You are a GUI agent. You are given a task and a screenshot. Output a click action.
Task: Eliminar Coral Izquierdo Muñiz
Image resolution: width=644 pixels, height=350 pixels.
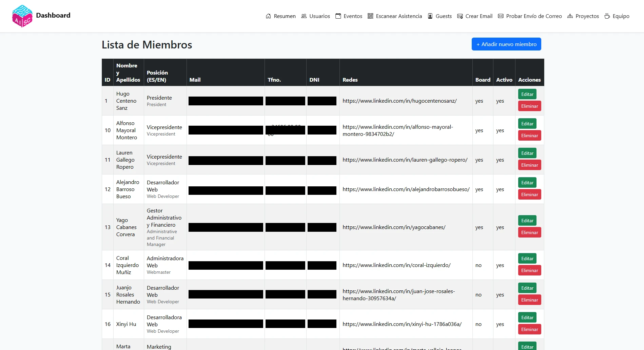pyautogui.click(x=529, y=270)
